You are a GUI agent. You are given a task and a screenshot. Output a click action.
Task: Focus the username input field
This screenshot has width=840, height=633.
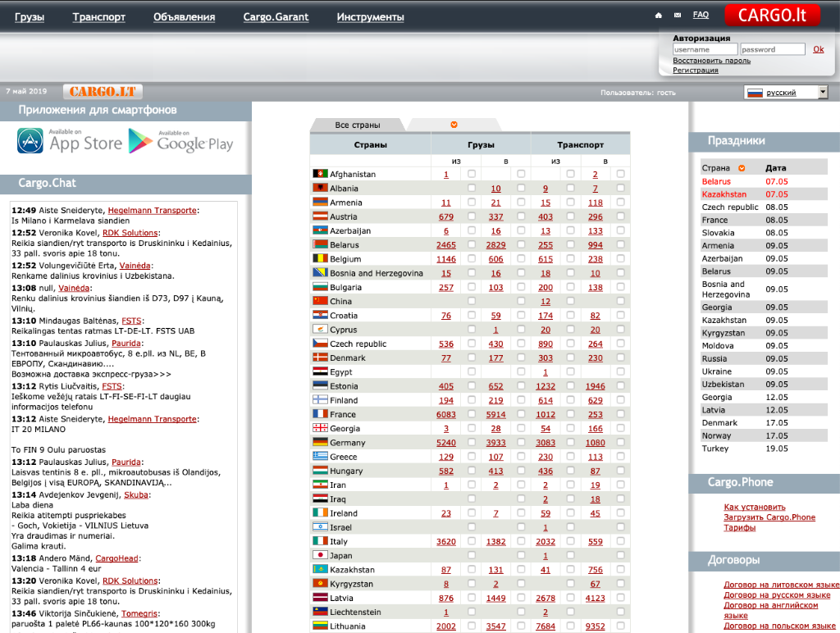705,49
